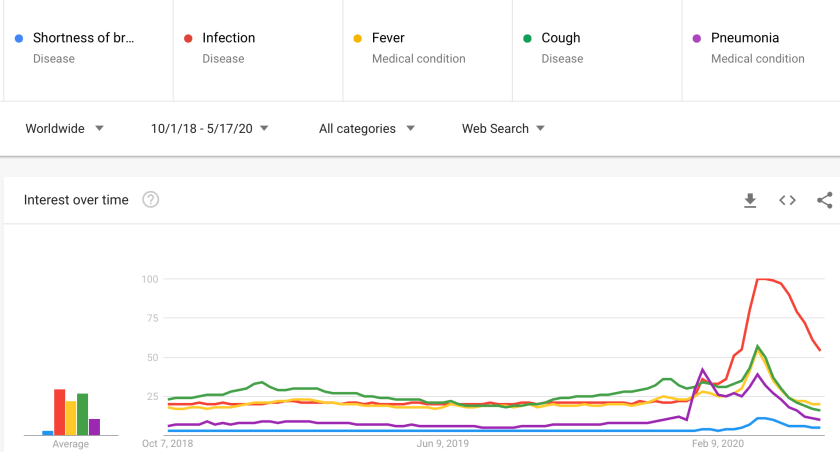This screenshot has height=452, width=840.
Task: Click the embed code icon
Action: (x=788, y=200)
